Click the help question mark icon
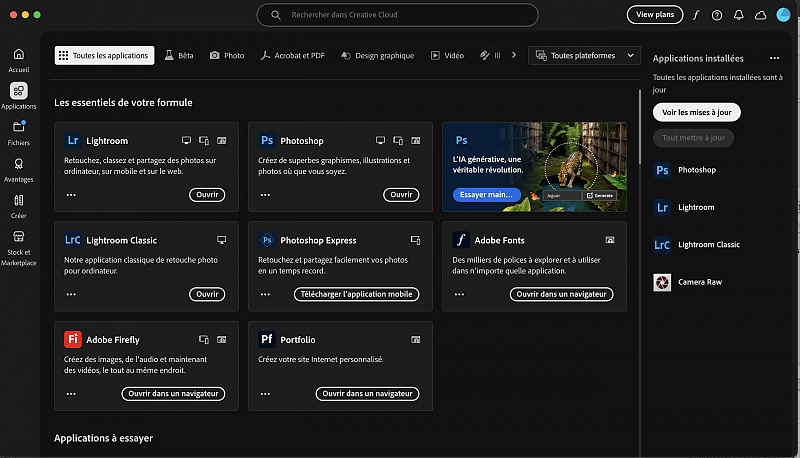The width and height of the screenshot is (800, 458). (717, 15)
